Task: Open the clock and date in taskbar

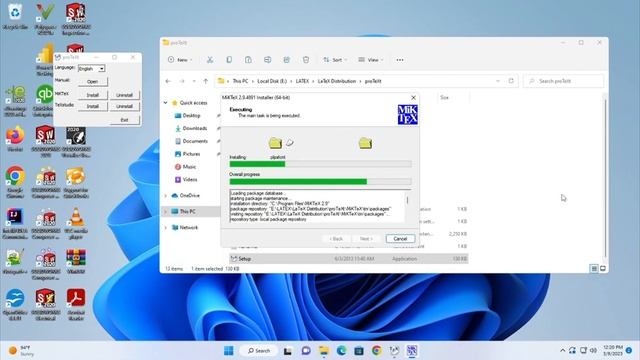Action: (x=612, y=350)
